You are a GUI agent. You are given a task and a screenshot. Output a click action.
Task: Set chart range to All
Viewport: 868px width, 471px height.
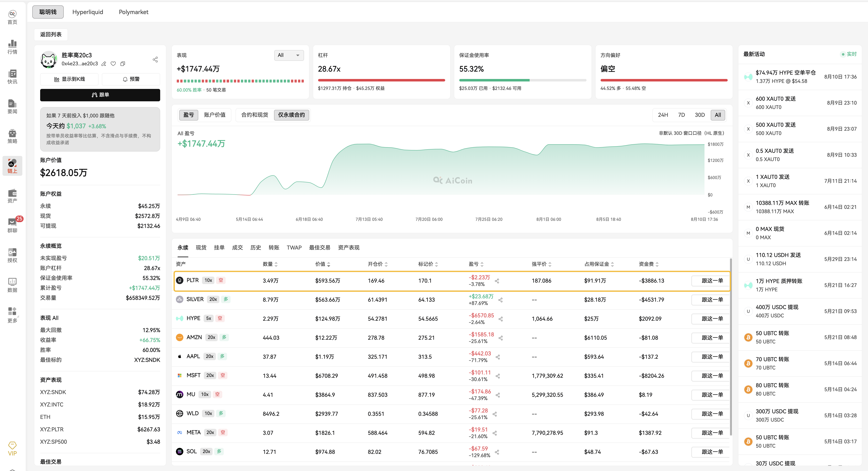click(718, 115)
